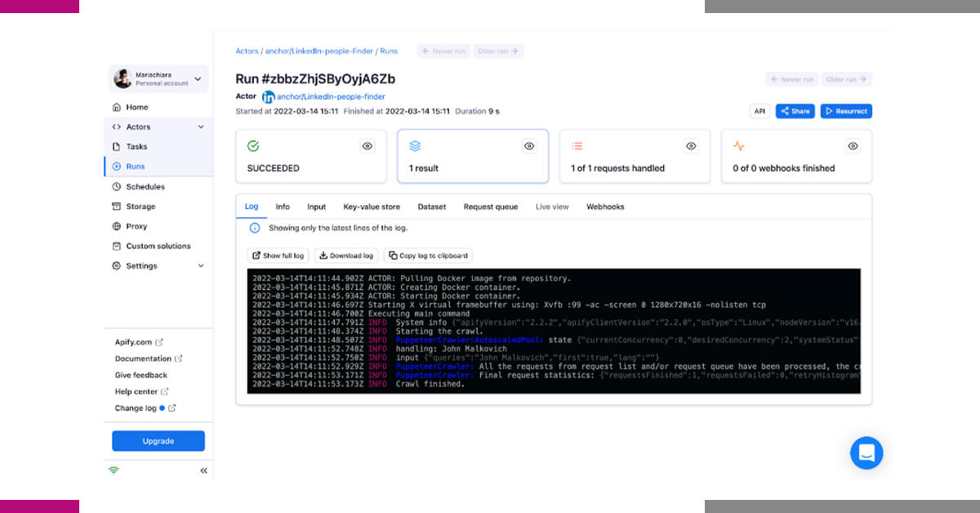Click the blue Upgrade button
Image resolution: width=980 pixels, height=513 pixels.
(x=158, y=441)
